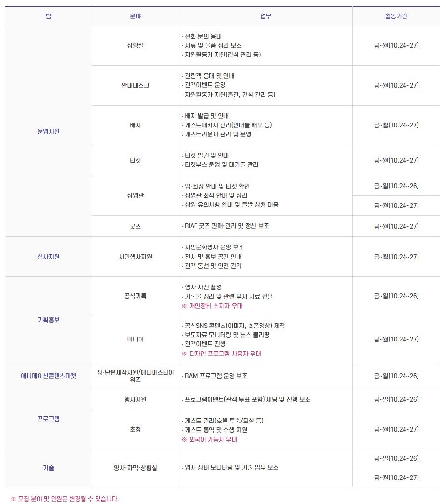Image resolution: width=446 pixels, height=504 pixels.
Task: Select the 운영지원 team cell
Action: coord(48,131)
